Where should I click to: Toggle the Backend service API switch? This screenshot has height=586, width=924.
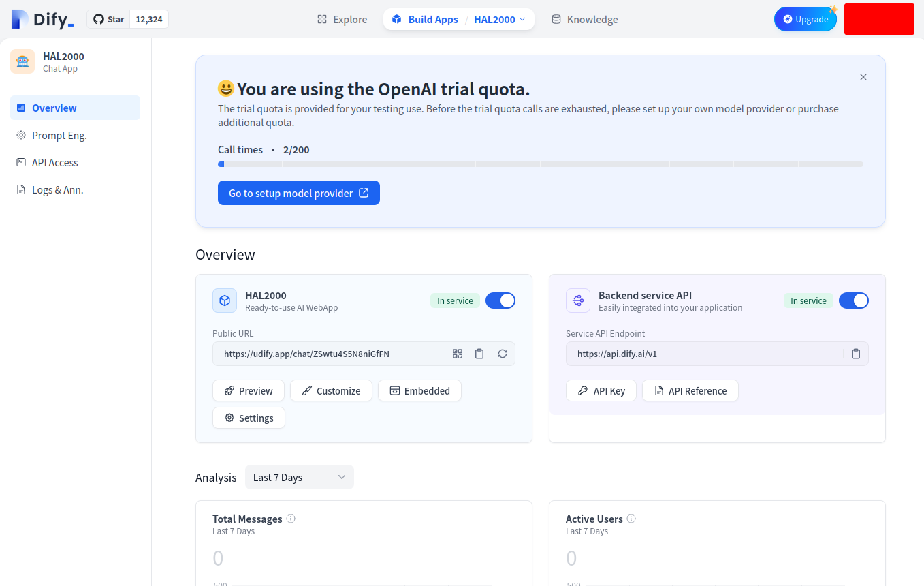854,300
